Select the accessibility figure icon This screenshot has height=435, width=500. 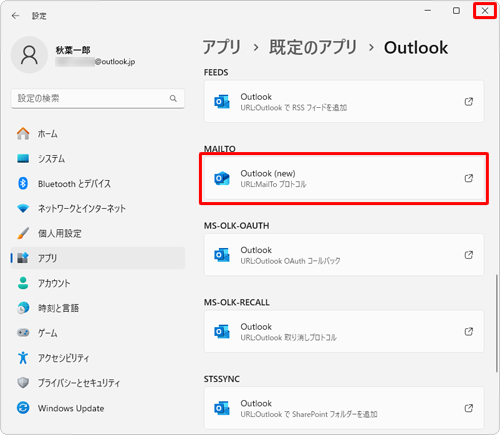tap(23, 358)
